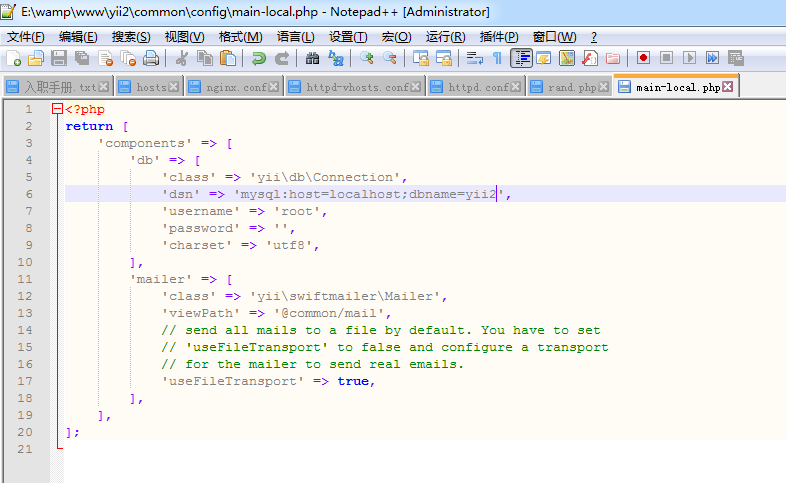Click the 'useFileTransport' key on line 17
The width and height of the screenshot is (786, 483).
pos(233,381)
